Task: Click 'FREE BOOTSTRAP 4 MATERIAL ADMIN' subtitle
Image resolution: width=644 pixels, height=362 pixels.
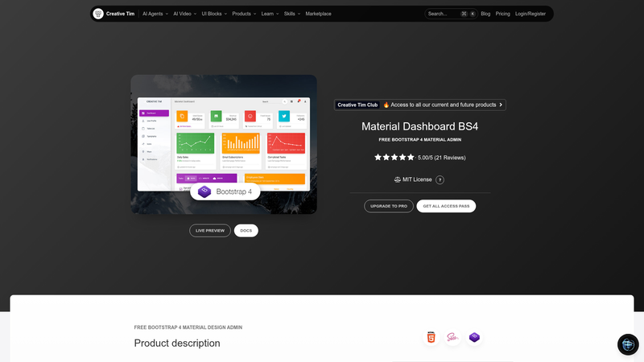Action: 419,139
